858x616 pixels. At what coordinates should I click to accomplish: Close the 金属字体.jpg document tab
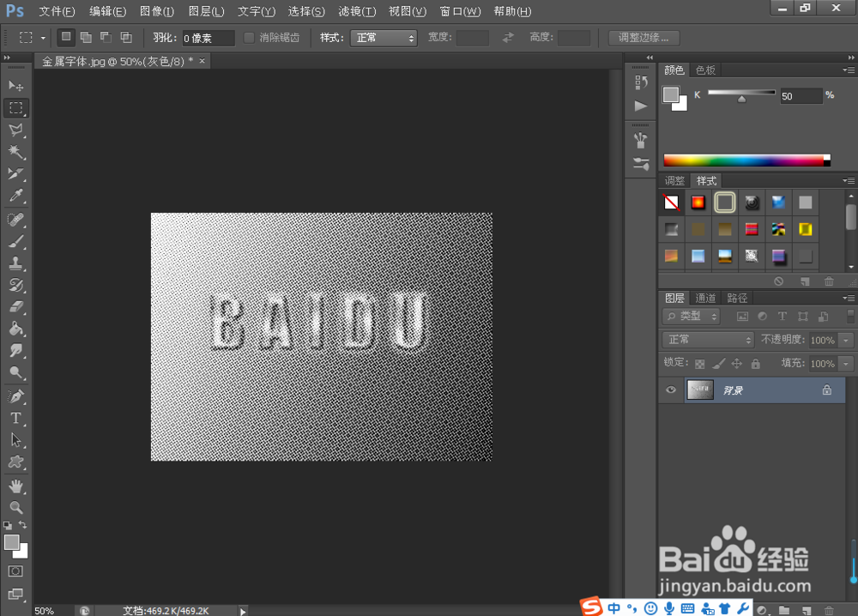[x=202, y=61]
